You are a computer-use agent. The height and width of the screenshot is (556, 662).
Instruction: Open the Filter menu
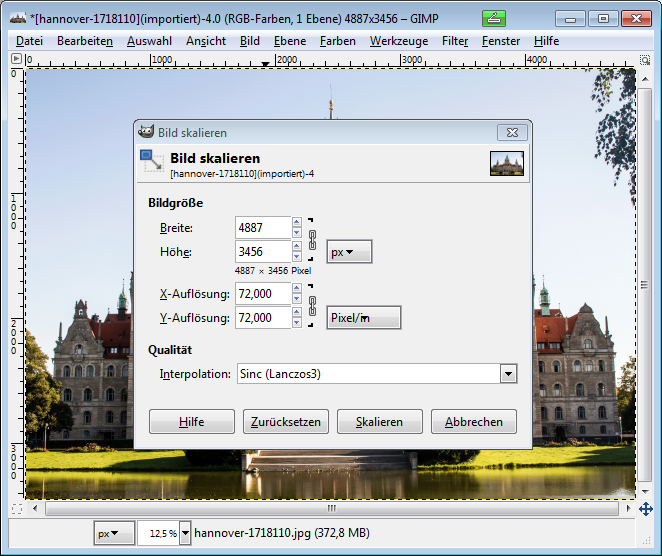click(x=455, y=41)
